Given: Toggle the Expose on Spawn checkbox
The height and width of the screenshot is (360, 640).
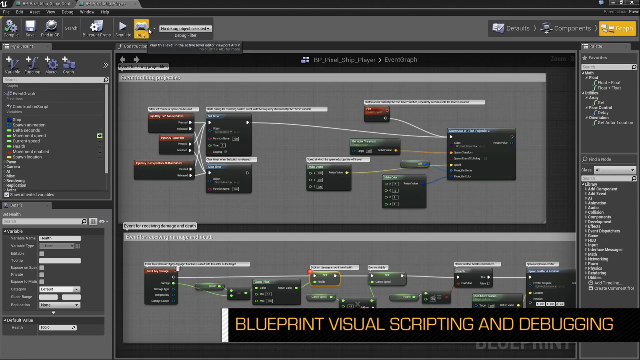Looking at the screenshot, I should coord(42,268).
